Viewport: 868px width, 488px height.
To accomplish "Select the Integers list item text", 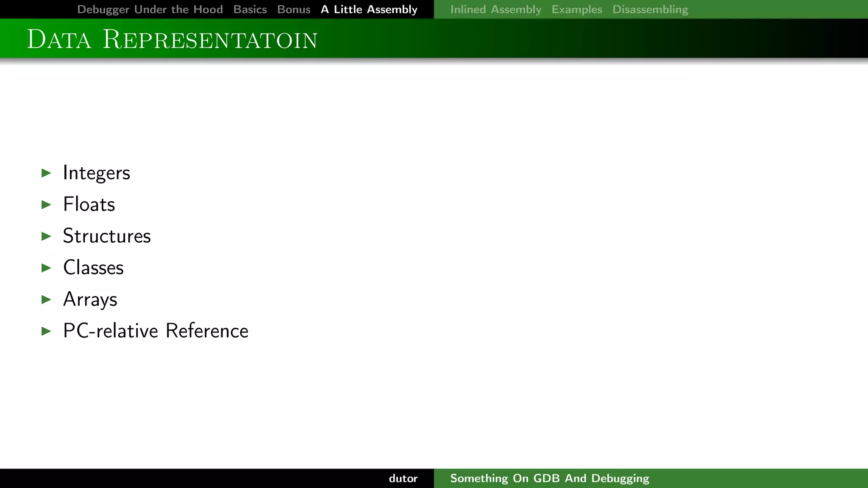I will tap(96, 173).
